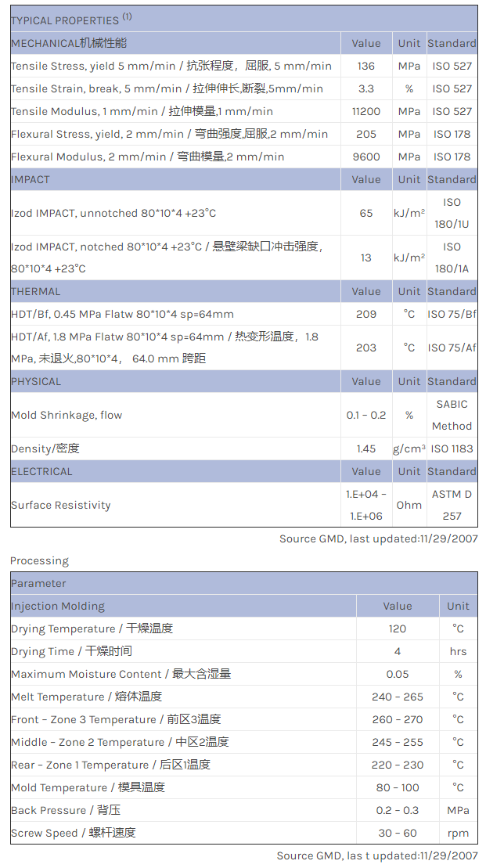Click the Density value 1.45
This screenshot has width=486, height=868.
coord(365,448)
